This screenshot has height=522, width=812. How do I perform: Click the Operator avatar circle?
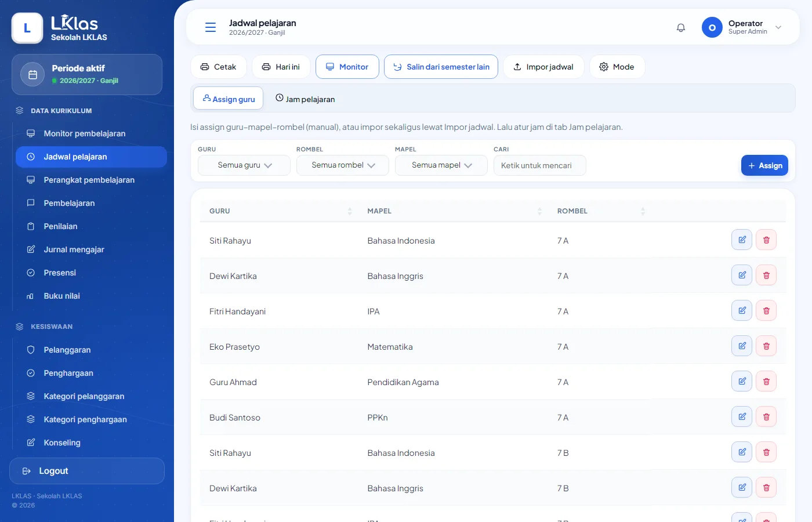pos(712,27)
